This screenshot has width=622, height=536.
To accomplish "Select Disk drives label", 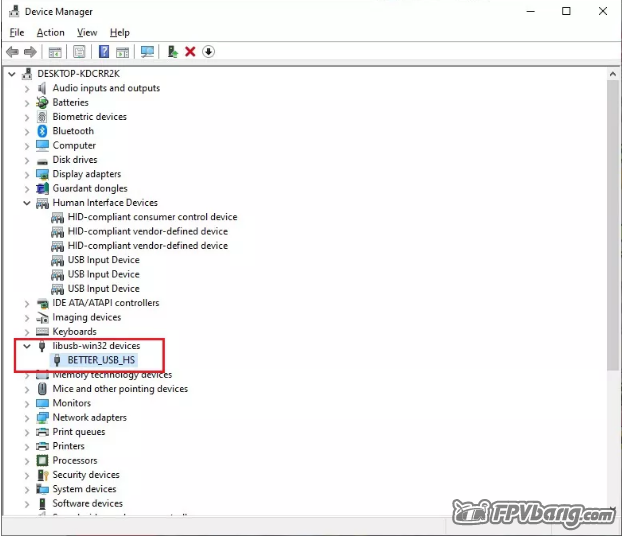I will coord(75,159).
